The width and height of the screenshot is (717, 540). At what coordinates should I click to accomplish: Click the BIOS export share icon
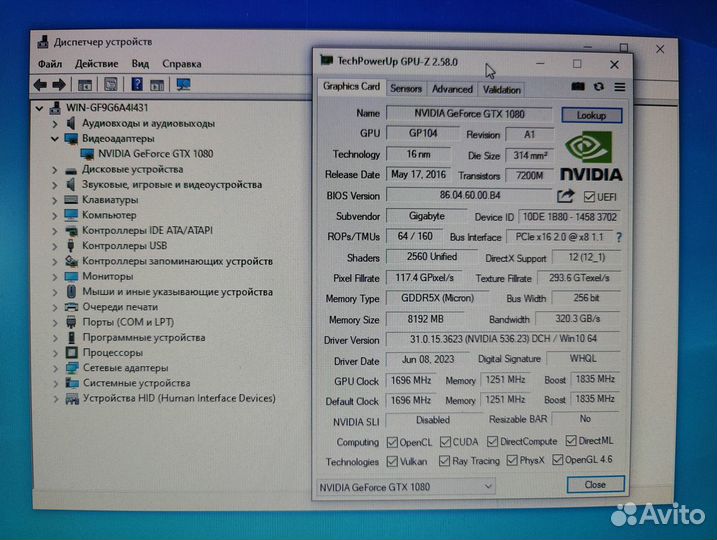(566, 196)
